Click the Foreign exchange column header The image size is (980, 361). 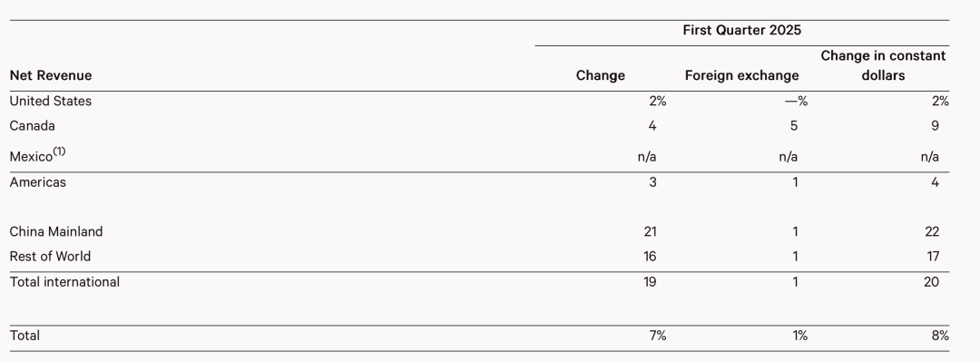[x=741, y=75]
